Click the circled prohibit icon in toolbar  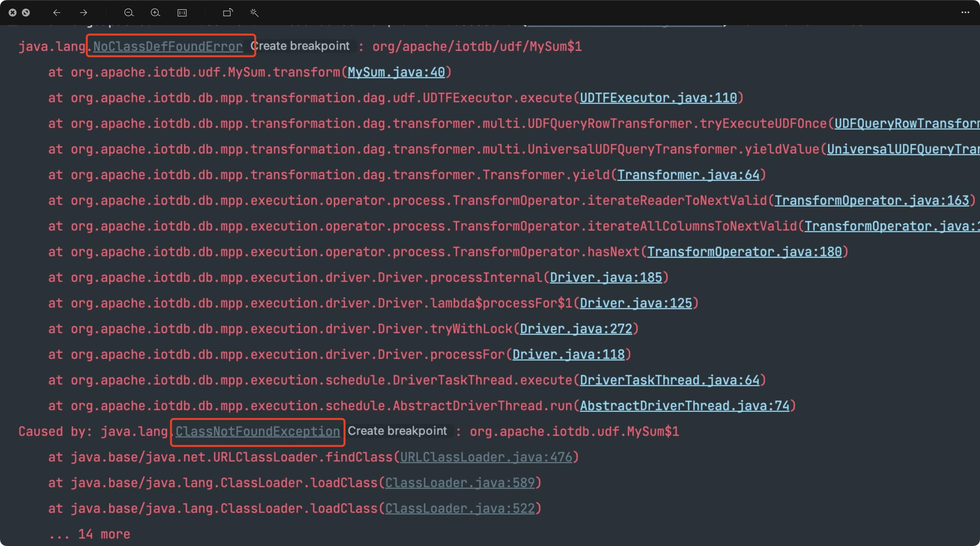click(26, 12)
